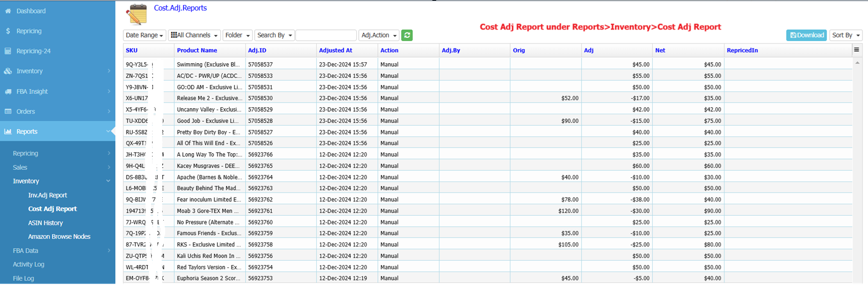Open the All Channels dropdown

(x=194, y=35)
